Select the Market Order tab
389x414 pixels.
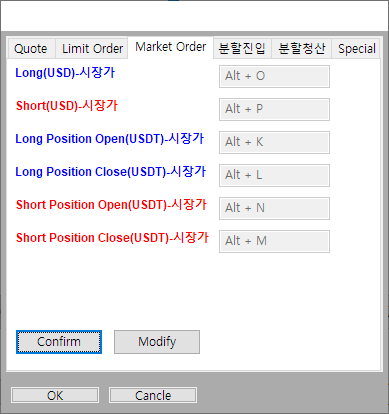tap(170, 47)
